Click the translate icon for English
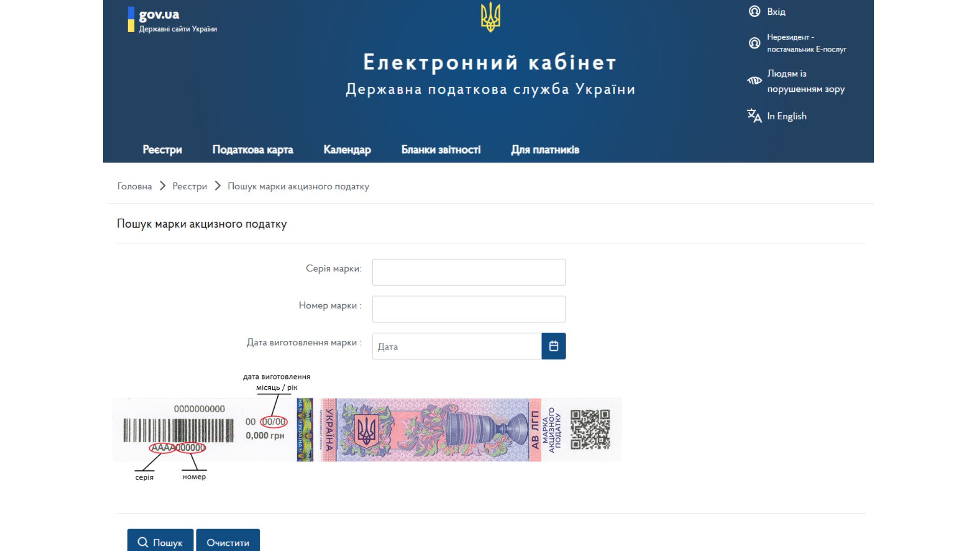This screenshot has width=980, height=551. click(754, 116)
